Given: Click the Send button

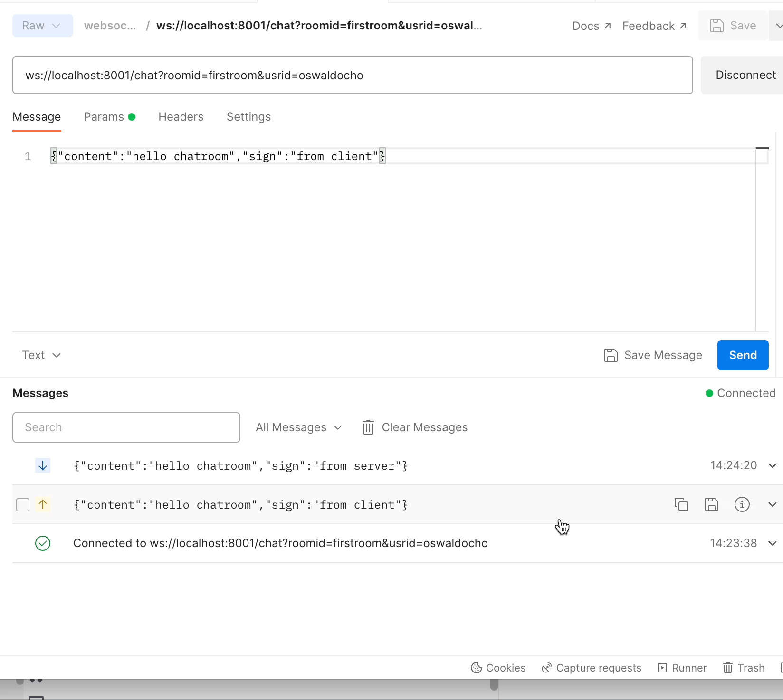Looking at the screenshot, I should [743, 355].
